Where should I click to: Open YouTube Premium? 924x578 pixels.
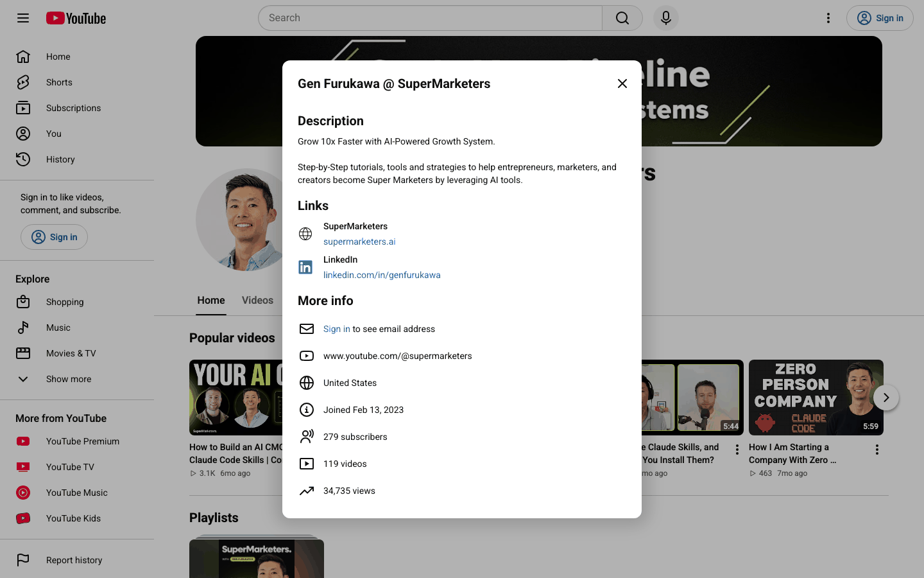click(x=77, y=441)
